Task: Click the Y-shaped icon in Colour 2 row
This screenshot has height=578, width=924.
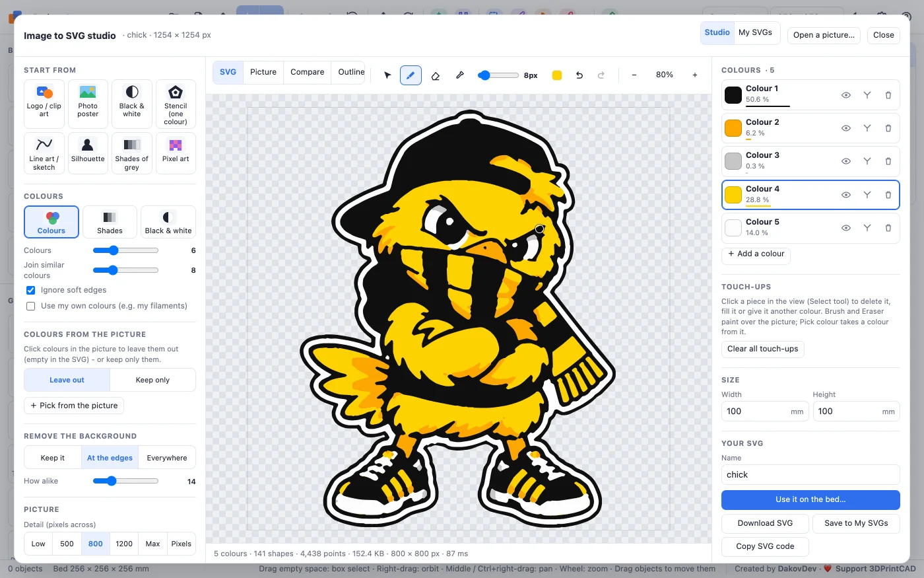Action: point(867,128)
